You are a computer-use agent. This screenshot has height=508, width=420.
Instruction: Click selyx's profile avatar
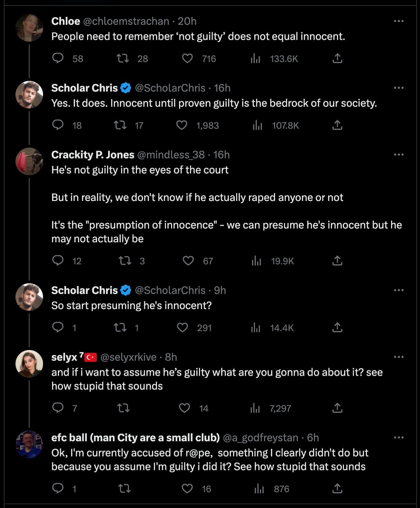tap(30, 364)
